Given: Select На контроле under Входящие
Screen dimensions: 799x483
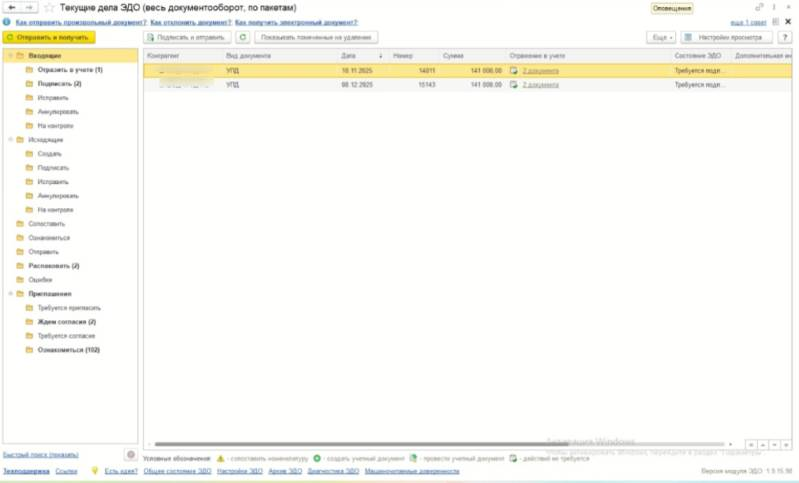Looking at the screenshot, I should coord(55,125).
